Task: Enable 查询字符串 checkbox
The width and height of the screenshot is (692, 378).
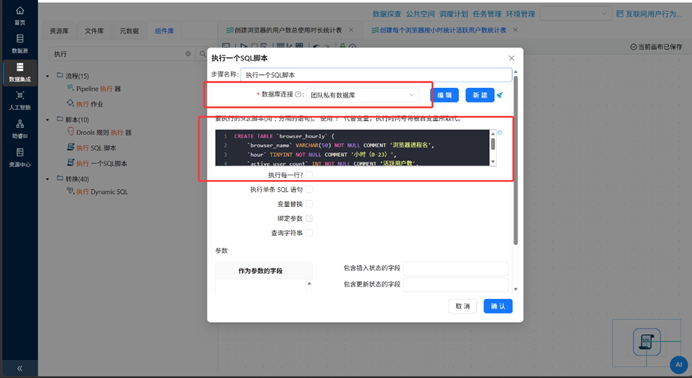Action: [309, 233]
